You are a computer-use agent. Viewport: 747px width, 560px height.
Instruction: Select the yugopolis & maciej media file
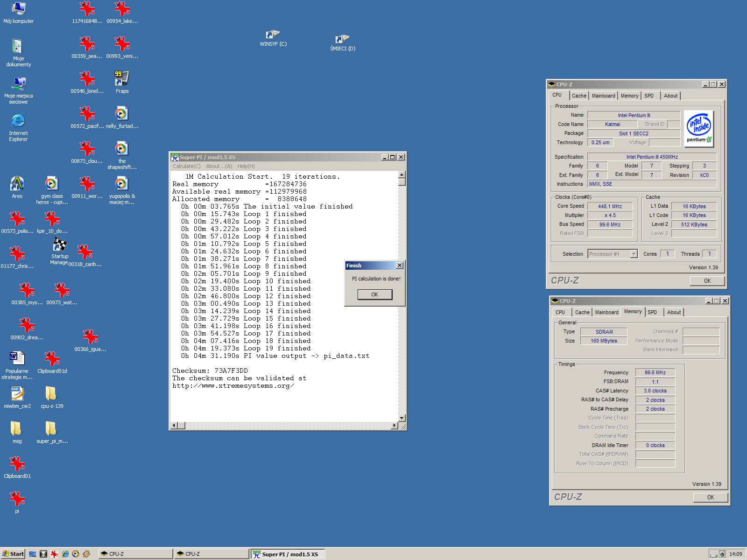(x=122, y=190)
